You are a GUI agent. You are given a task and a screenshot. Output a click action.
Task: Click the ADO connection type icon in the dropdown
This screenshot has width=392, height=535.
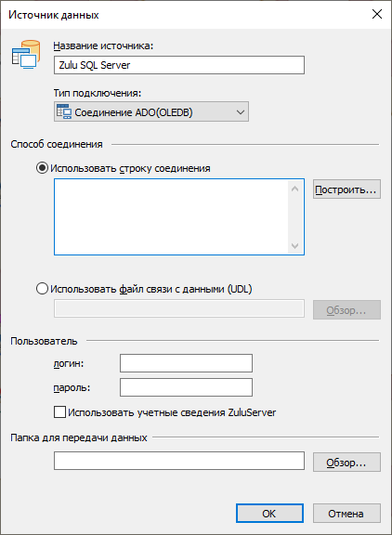point(64,111)
